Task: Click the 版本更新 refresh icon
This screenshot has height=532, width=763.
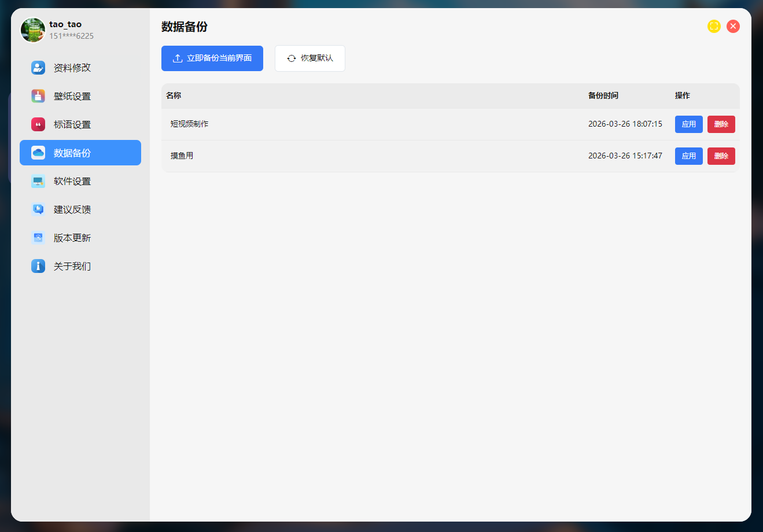Action: (38, 238)
